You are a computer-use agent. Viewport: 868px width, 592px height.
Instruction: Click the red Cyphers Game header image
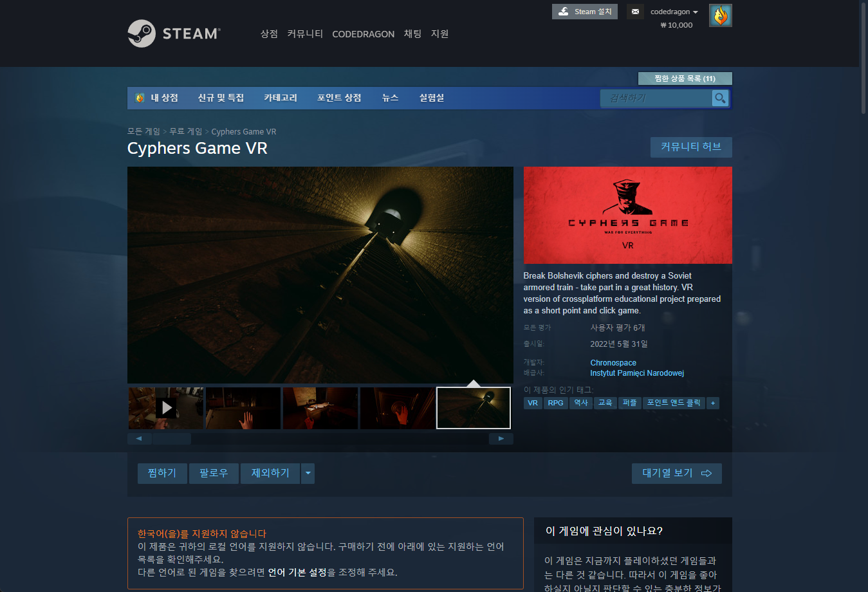pyautogui.click(x=628, y=215)
